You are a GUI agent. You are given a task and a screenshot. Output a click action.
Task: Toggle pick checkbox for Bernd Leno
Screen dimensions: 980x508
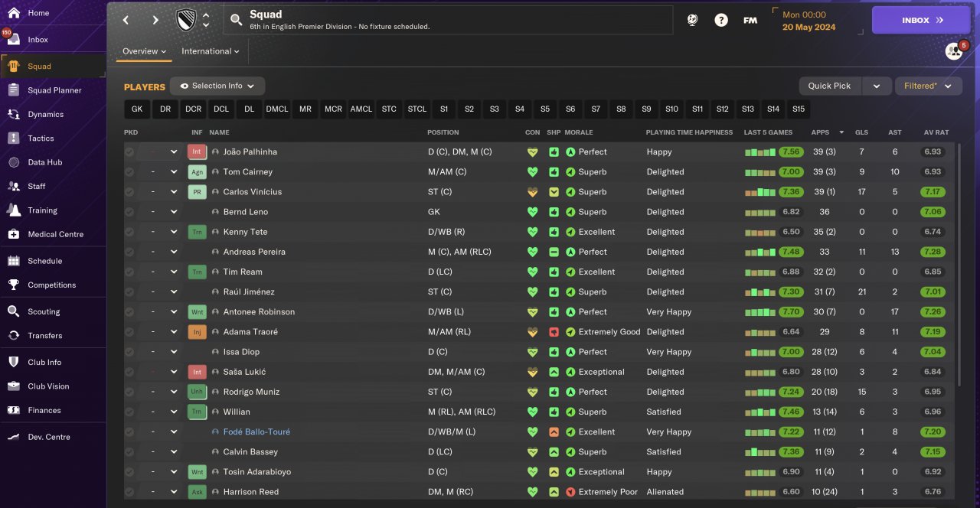(x=129, y=212)
